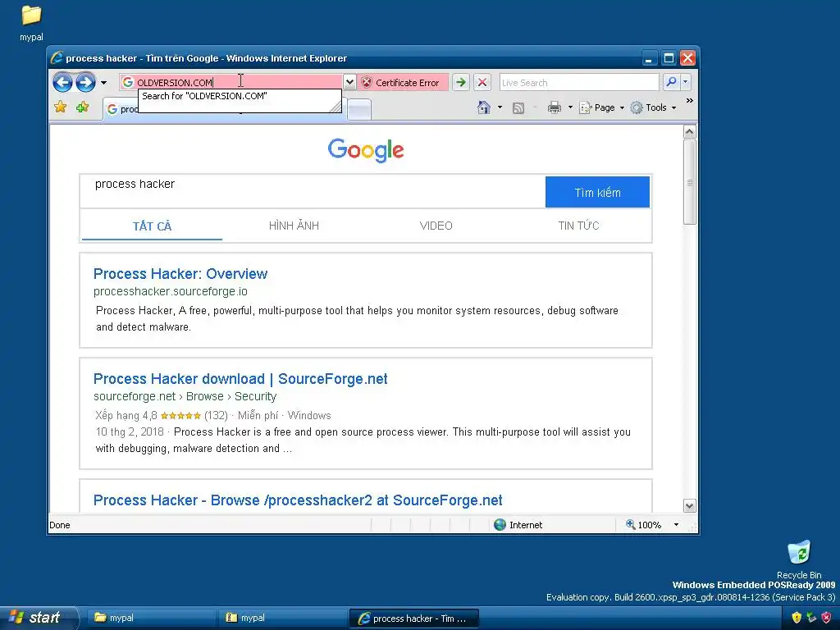
Task: Open the Page menu
Action: click(x=601, y=107)
